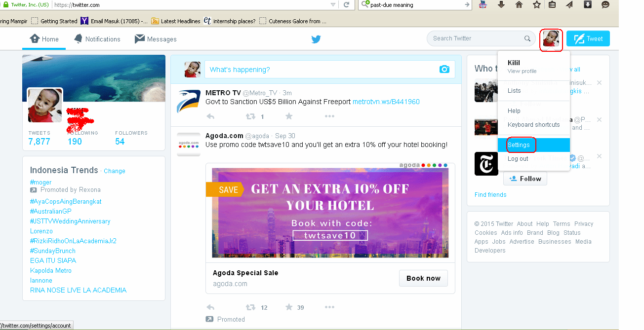Go to Home tab with house icon
This screenshot has width=644, height=330.
44,39
